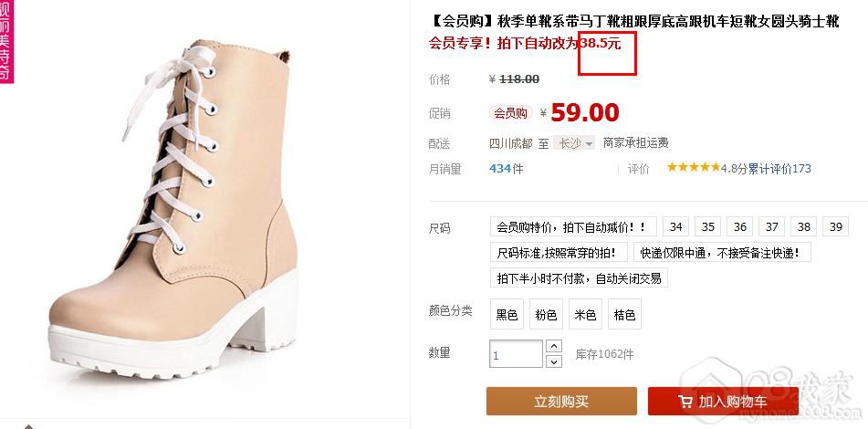Open the 长沙 delivery destination dropdown
This screenshot has height=429, width=868.
point(575,143)
